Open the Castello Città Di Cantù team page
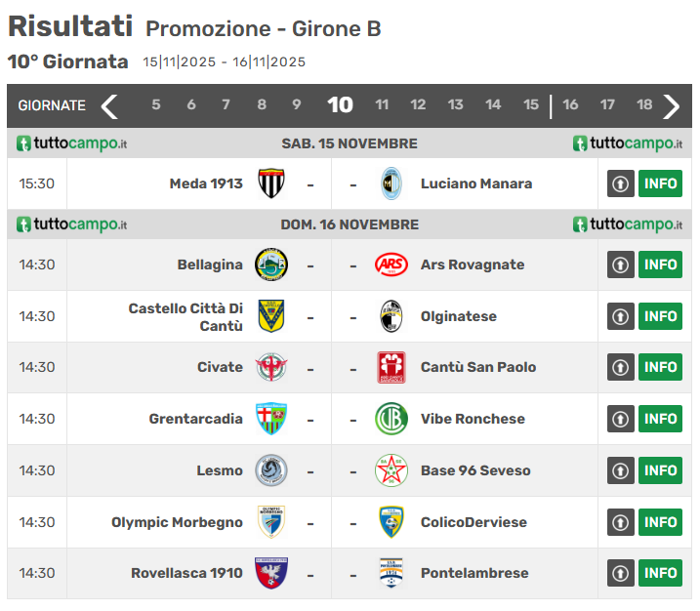700x611 pixels. tap(185, 316)
